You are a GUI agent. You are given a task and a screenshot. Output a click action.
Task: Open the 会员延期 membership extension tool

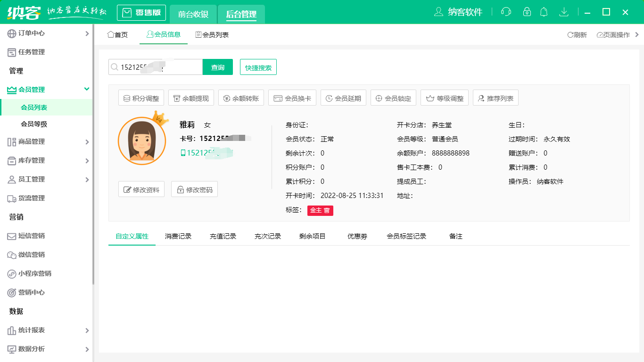pyautogui.click(x=343, y=98)
